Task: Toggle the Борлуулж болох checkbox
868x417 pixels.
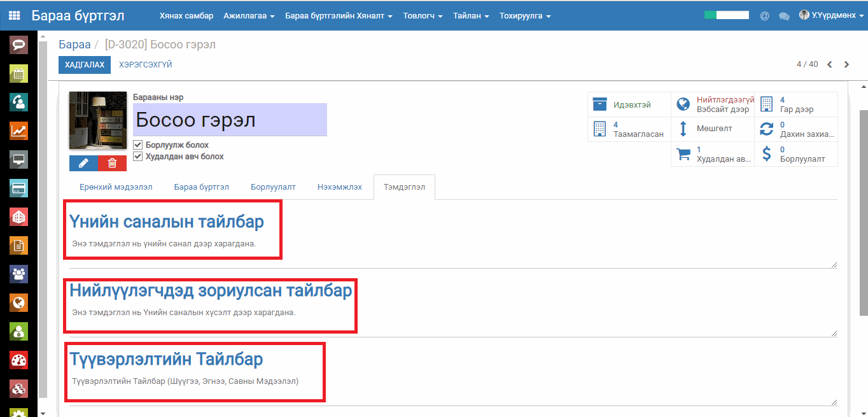Action: pyautogui.click(x=137, y=145)
